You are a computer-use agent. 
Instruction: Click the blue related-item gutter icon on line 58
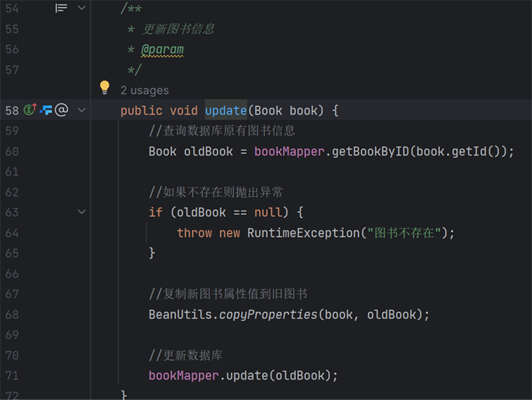[46, 110]
